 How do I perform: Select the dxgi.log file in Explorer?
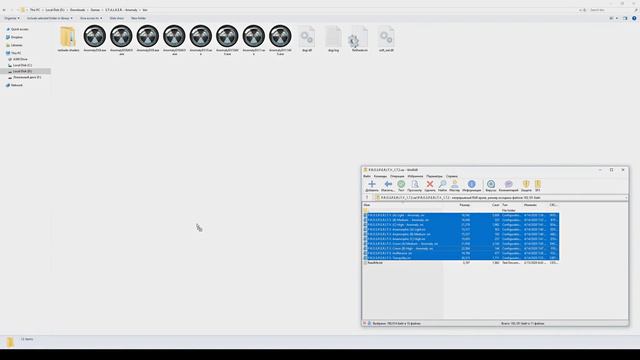(333, 39)
